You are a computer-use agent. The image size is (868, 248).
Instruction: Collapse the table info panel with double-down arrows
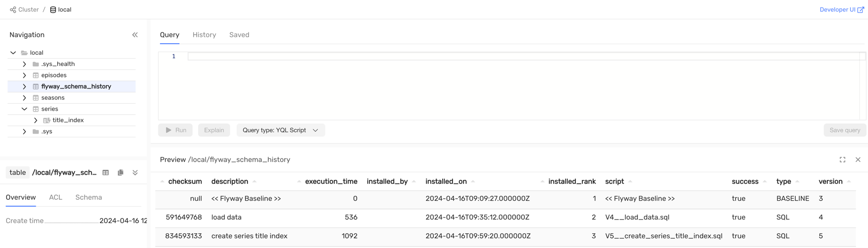pos(135,173)
